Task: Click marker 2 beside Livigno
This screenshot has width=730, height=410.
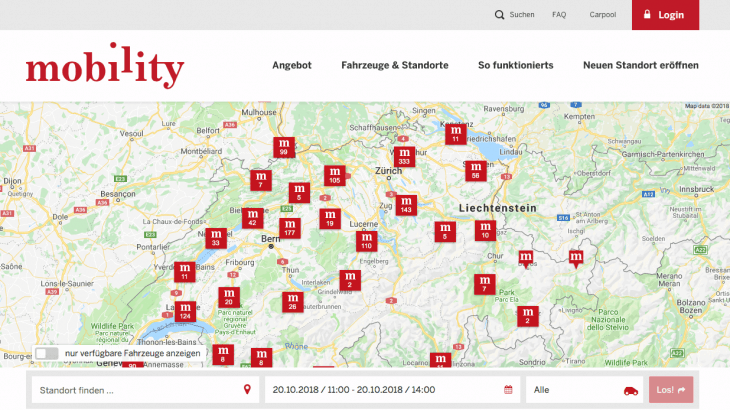Action: [527, 316]
